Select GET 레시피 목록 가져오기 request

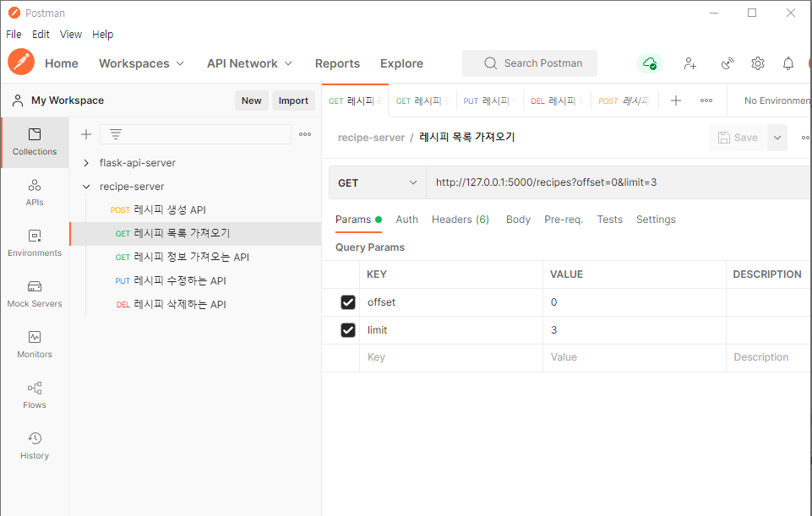point(196,234)
